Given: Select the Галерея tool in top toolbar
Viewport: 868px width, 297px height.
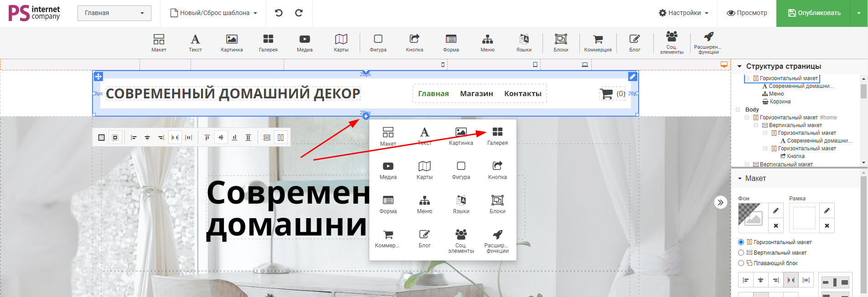Looking at the screenshot, I should click(268, 43).
